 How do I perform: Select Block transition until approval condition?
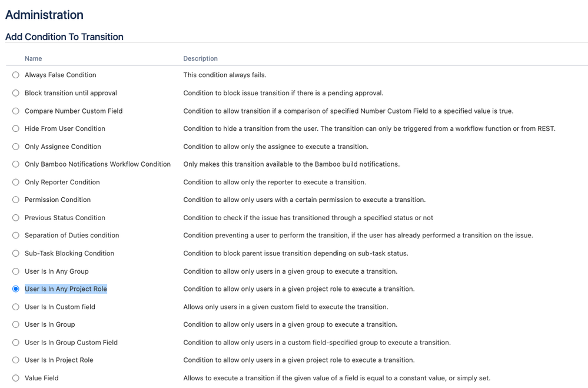[x=15, y=92]
